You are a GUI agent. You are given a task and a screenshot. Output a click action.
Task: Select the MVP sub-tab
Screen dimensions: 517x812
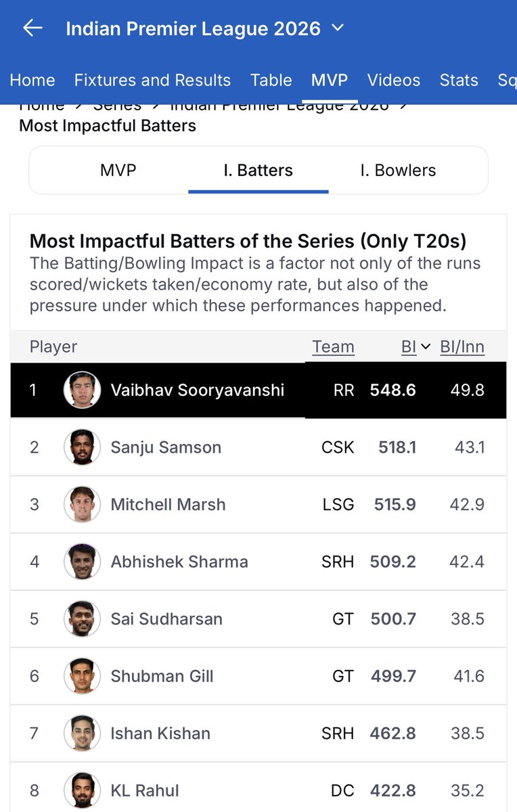[118, 170]
